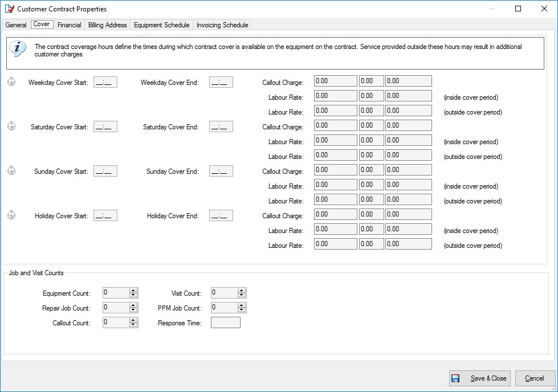
Task: Increase the Repair Job Count value
Action: pyautogui.click(x=133, y=305)
